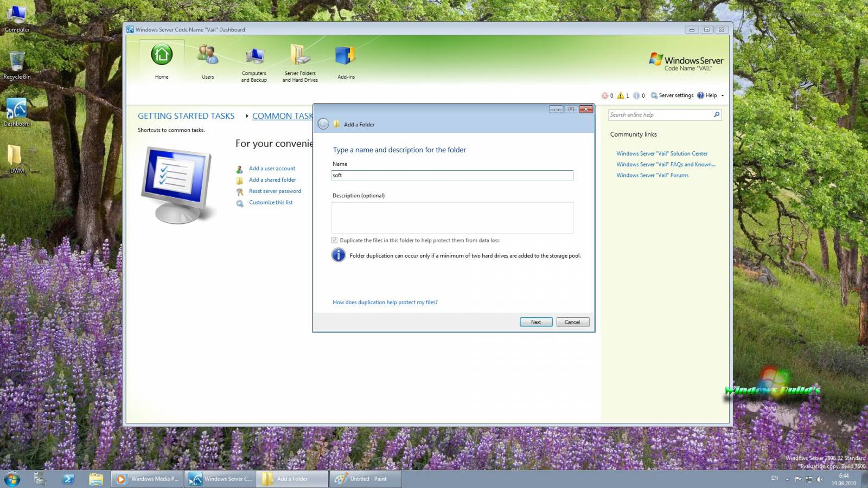The width and height of the screenshot is (868, 488).
Task: Open Windows Server "Vail" Solution Center link
Action: click(x=662, y=153)
